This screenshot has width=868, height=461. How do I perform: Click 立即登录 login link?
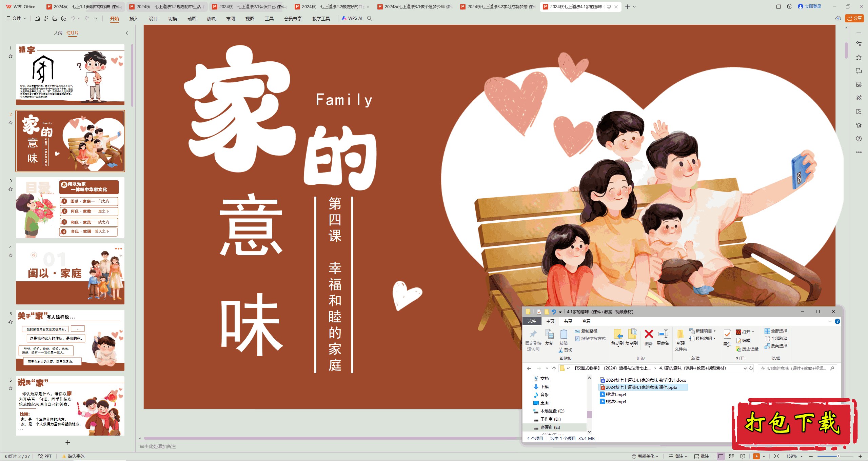click(x=812, y=6)
